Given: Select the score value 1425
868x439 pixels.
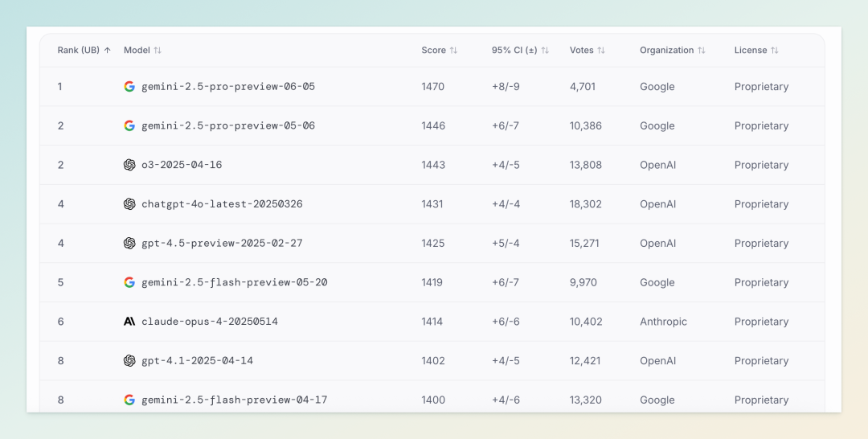Looking at the screenshot, I should (x=433, y=243).
